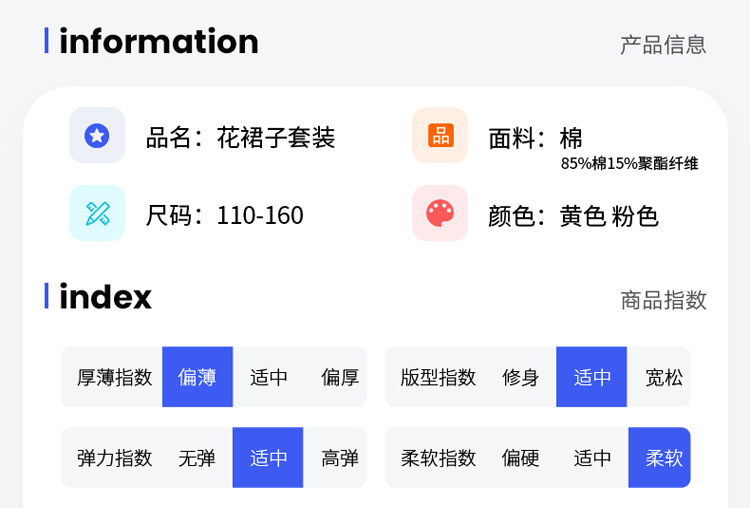This screenshot has height=508, width=750.
Task: Click the pencil and ruler size icon
Action: click(97, 213)
